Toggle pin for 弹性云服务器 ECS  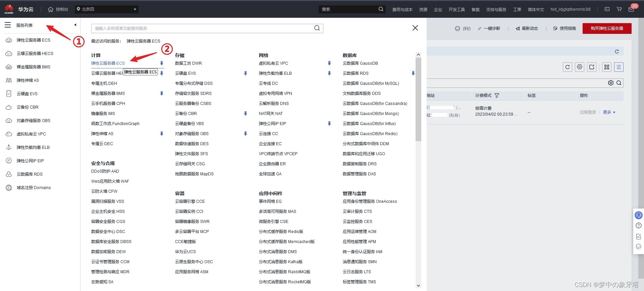pyautogui.click(x=162, y=63)
